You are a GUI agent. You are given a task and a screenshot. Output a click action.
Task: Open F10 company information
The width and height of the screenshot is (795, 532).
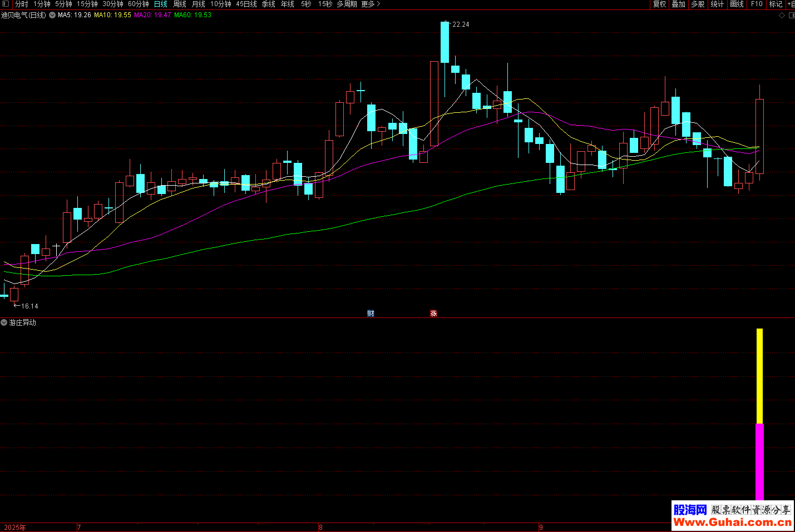click(757, 4)
